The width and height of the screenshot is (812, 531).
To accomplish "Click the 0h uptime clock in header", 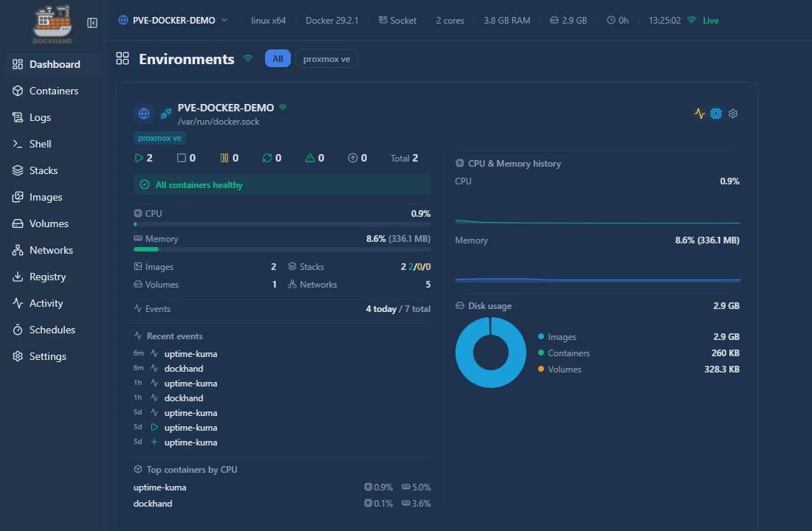I will (x=618, y=20).
